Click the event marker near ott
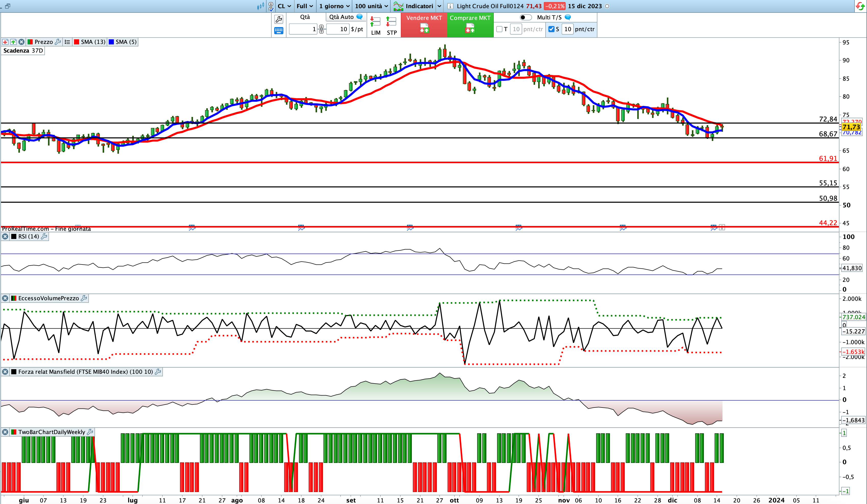The width and height of the screenshot is (867, 504). point(410,227)
